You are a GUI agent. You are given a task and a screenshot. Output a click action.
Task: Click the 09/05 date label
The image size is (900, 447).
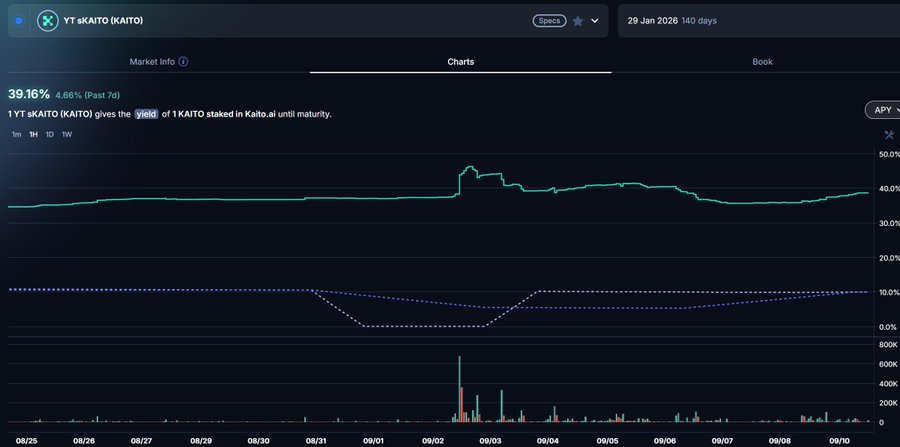tap(607, 441)
